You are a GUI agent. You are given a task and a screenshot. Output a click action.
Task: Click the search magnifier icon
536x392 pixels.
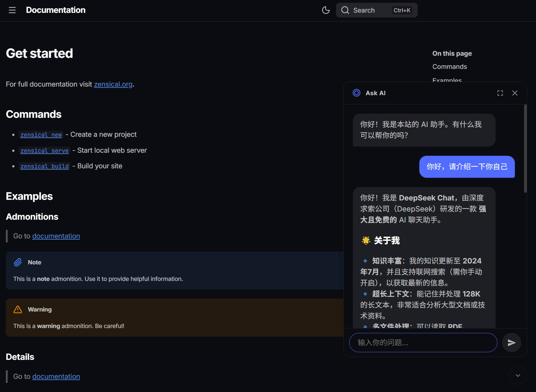coord(345,10)
